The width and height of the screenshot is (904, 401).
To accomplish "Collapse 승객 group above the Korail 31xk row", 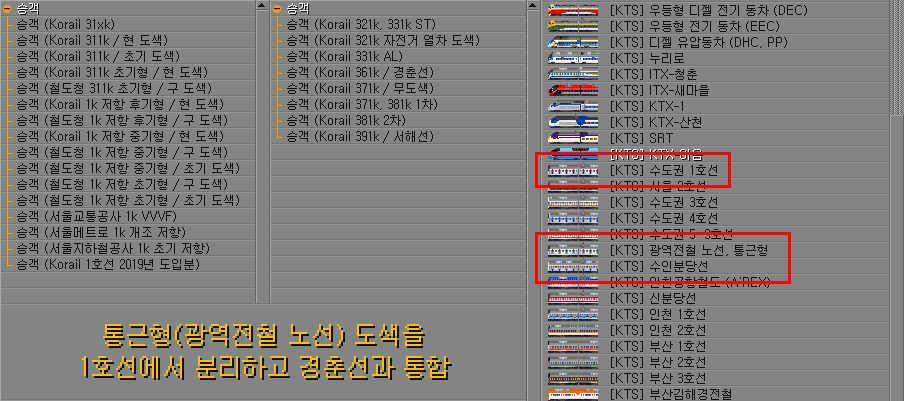I will pos(7,8).
